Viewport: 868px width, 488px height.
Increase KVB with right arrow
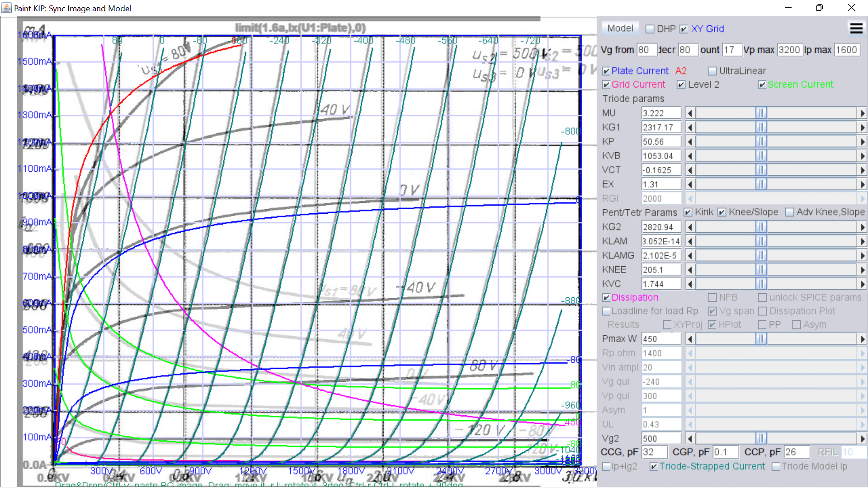coord(862,156)
